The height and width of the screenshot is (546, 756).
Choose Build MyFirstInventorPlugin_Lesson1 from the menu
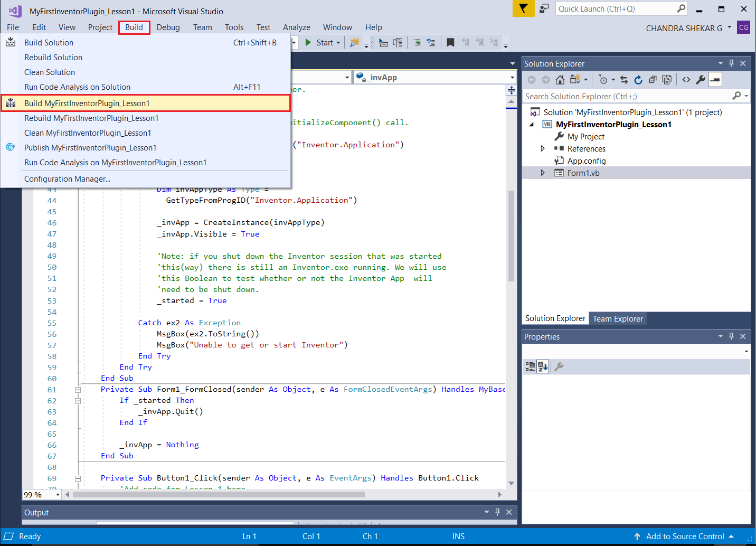tap(87, 103)
